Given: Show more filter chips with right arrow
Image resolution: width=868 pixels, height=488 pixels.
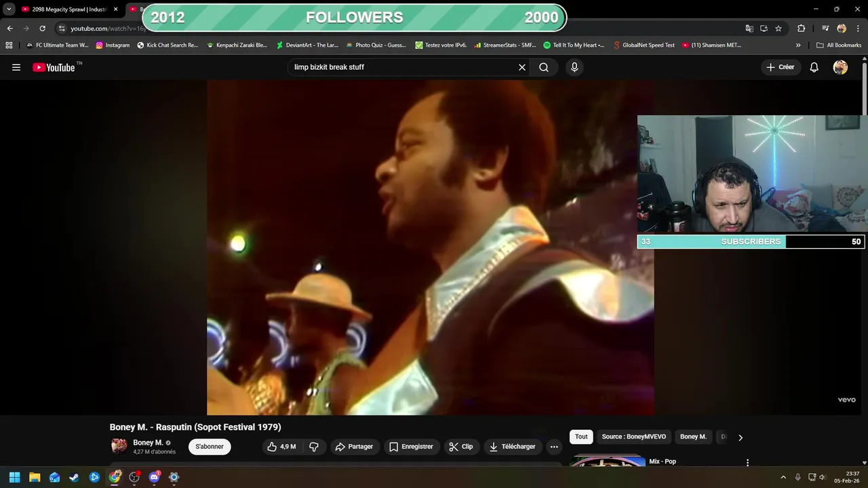Looking at the screenshot, I should (741, 437).
